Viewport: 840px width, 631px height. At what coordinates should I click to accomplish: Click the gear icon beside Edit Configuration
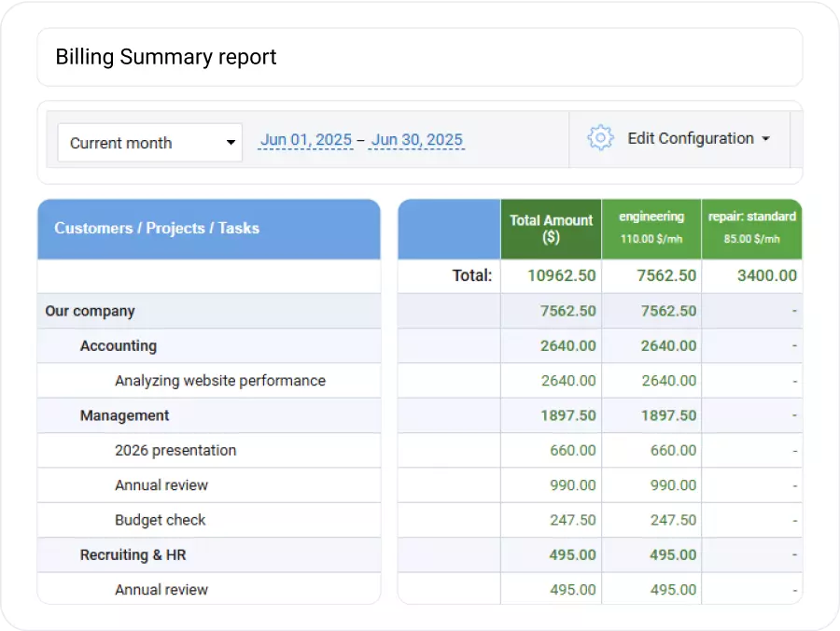point(600,138)
